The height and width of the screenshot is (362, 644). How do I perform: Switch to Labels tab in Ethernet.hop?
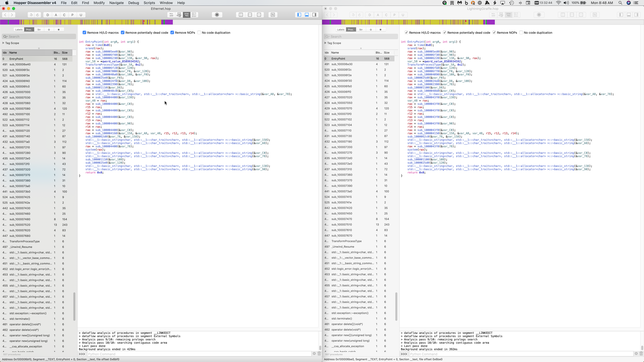tap(19, 30)
